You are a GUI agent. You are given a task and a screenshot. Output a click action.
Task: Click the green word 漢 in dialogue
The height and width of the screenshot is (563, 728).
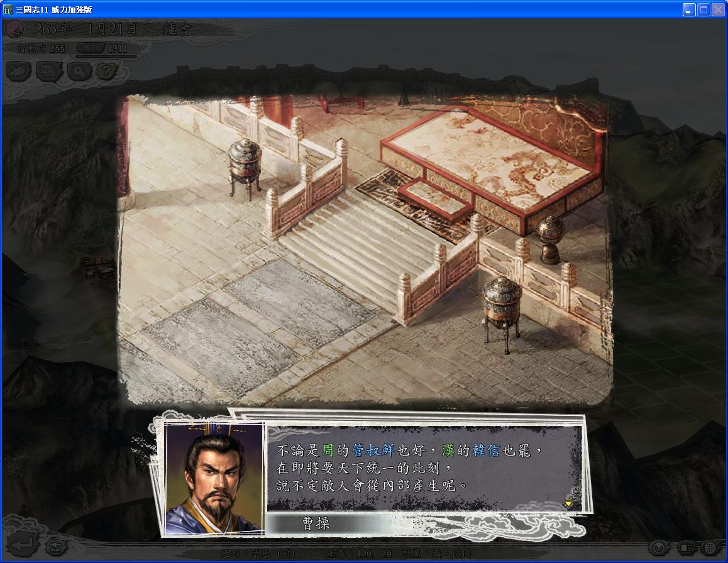[448, 451]
